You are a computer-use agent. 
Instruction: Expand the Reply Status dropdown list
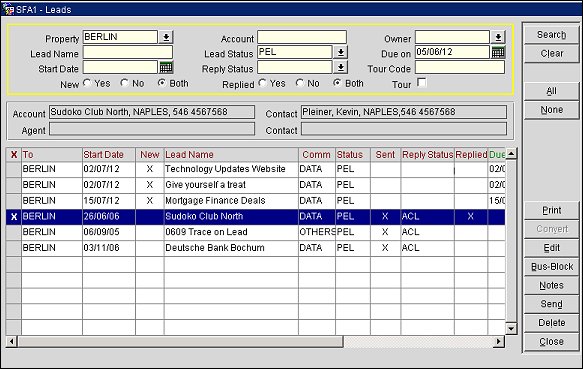341,67
